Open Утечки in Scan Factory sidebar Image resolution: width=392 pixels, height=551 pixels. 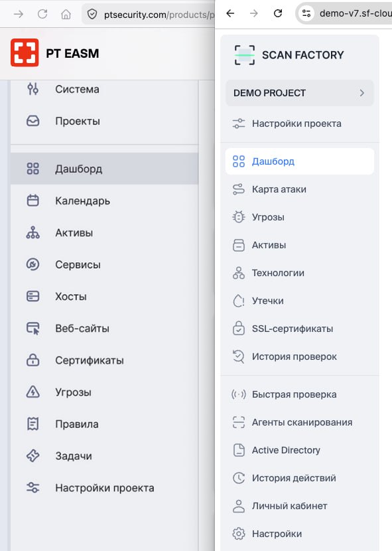tap(300, 301)
